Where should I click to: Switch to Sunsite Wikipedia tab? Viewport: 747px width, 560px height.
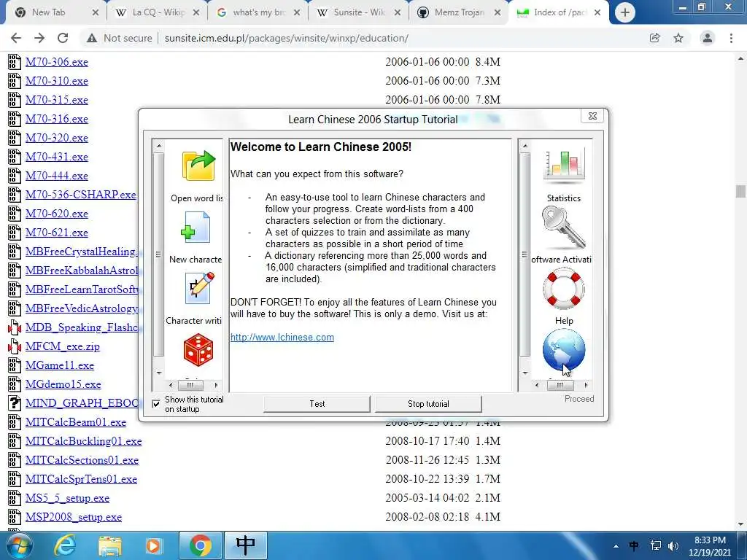359,12
